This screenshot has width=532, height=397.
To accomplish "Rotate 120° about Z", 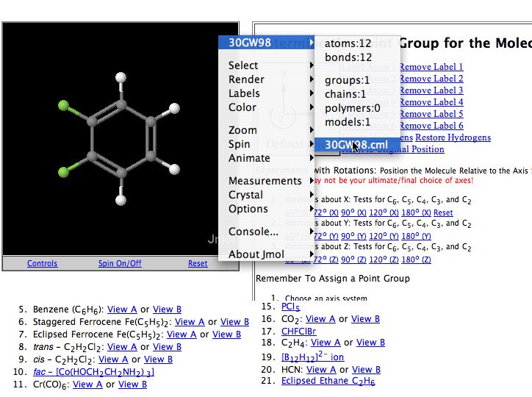I will [384, 260].
